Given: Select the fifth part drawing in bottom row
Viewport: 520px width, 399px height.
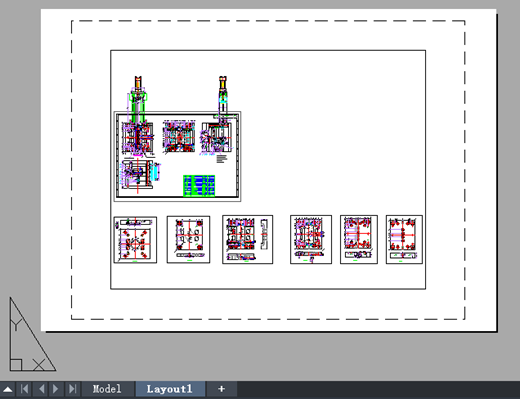Looking at the screenshot, I should click(359, 239).
